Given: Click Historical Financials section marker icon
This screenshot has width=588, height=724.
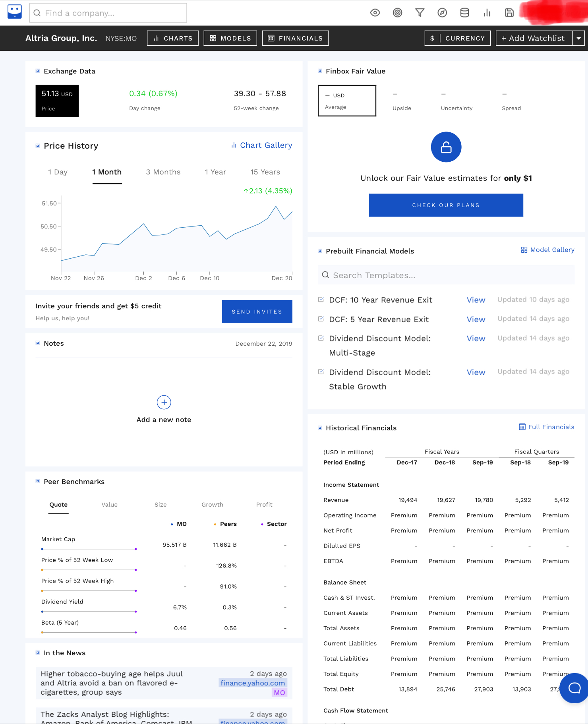Looking at the screenshot, I should click(320, 428).
